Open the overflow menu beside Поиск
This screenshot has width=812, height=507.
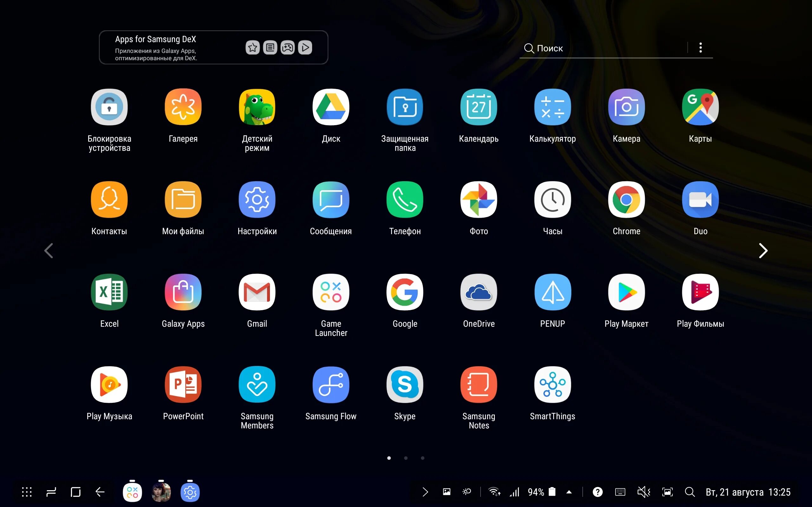[701, 48]
